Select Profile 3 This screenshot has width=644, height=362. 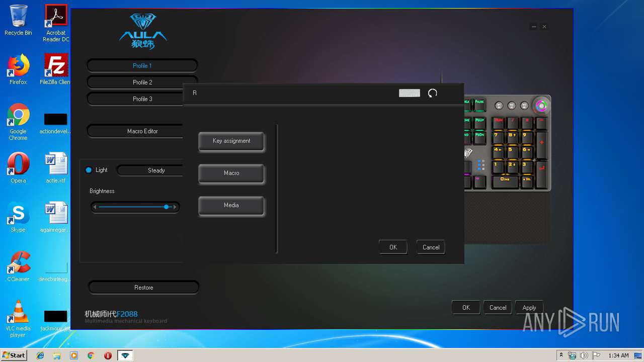click(x=136, y=99)
